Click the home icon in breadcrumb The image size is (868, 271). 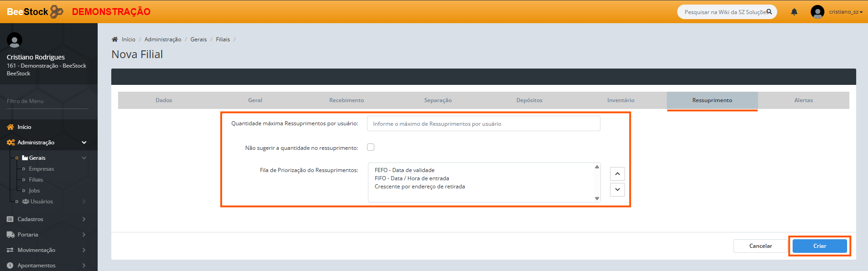coord(115,39)
